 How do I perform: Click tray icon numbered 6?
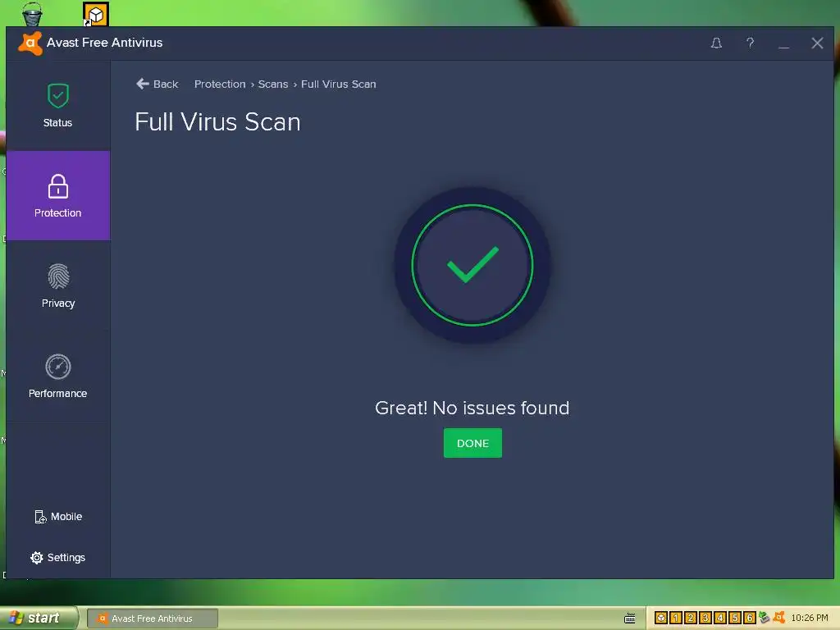pyautogui.click(x=750, y=618)
